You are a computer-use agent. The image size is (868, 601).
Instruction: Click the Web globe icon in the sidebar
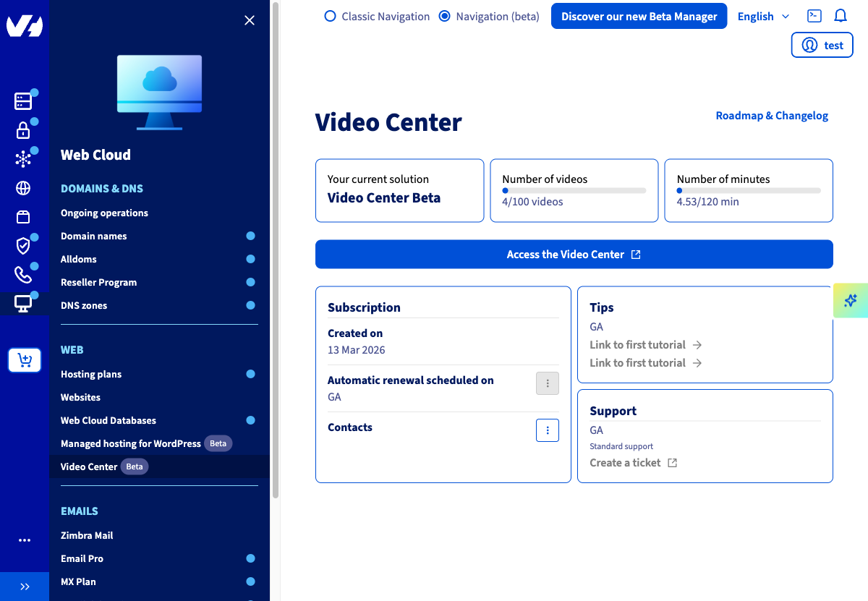click(24, 187)
